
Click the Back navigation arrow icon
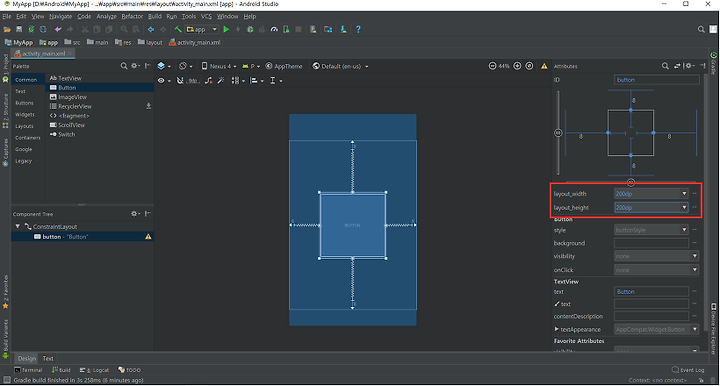[x=151, y=29]
